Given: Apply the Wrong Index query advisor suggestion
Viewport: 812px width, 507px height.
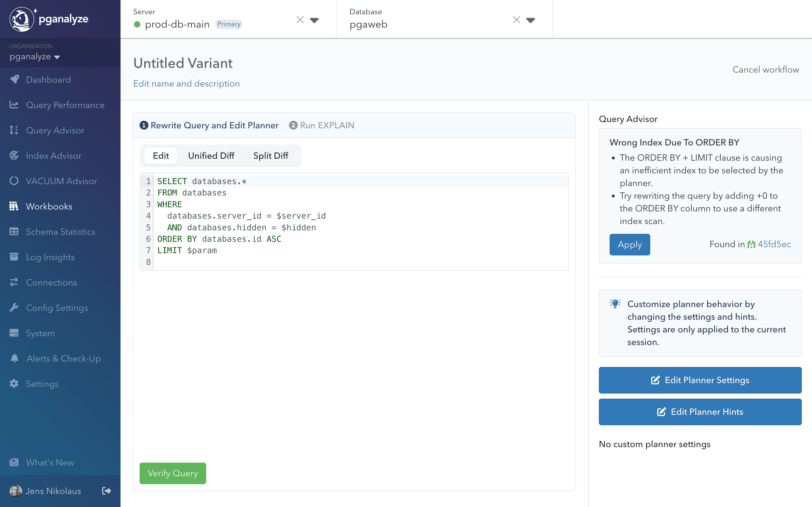Looking at the screenshot, I should point(630,244).
